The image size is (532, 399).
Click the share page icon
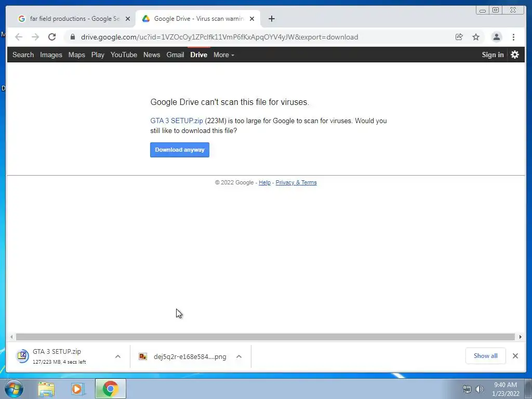click(459, 37)
